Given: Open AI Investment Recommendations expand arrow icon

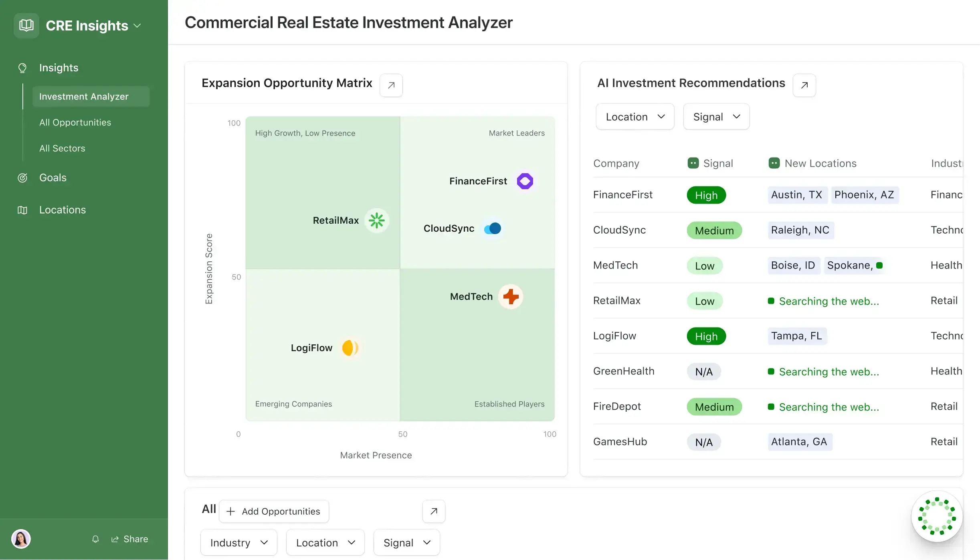Looking at the screenshot, I should pos(804,85).
